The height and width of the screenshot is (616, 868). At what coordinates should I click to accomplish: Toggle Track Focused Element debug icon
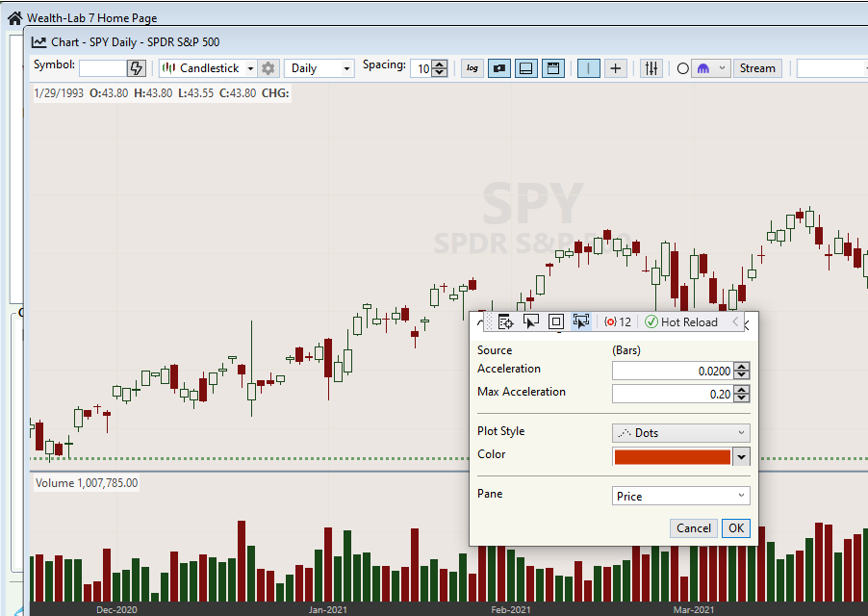(580, 321)
